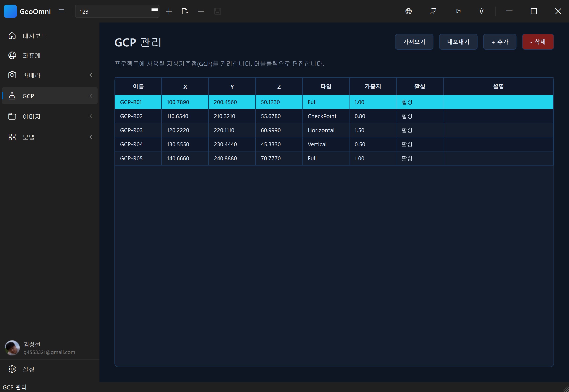Image resolution: width=569 pixels, height=392 pixels.
Task: Sort by the 이름 column header
Action: (138, 87)
